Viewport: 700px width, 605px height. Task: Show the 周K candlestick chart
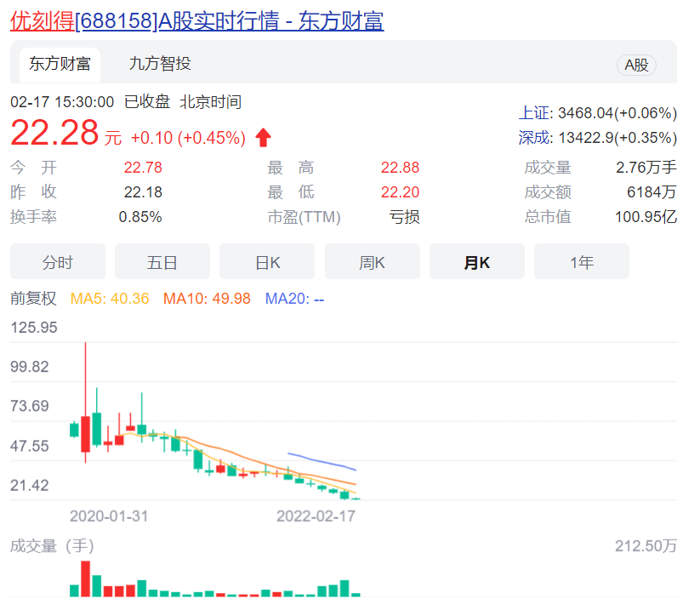coord(372,262)
